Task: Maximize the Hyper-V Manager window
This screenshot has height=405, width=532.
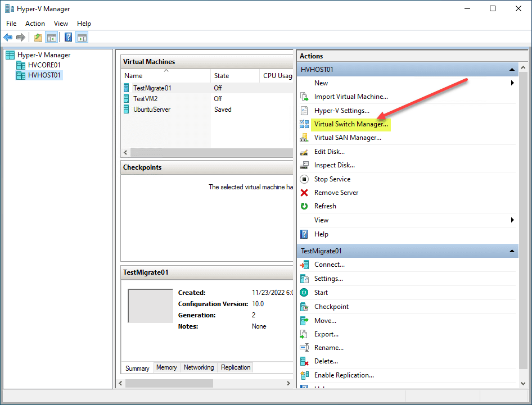Action: coord(493,8)
